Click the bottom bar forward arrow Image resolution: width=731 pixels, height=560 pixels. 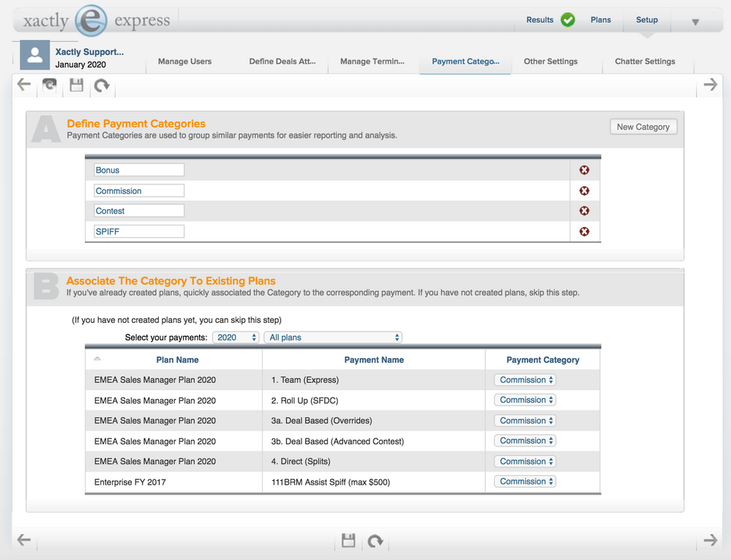(711, 540)
